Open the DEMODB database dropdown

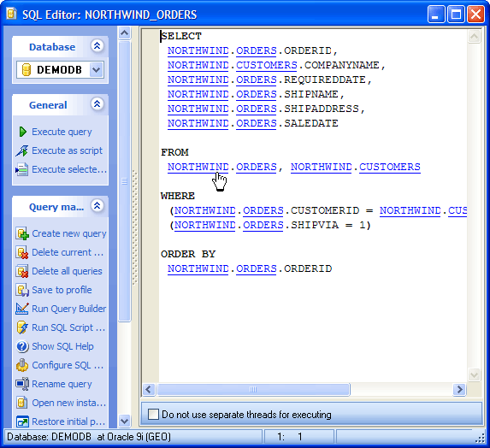point(97,69)
